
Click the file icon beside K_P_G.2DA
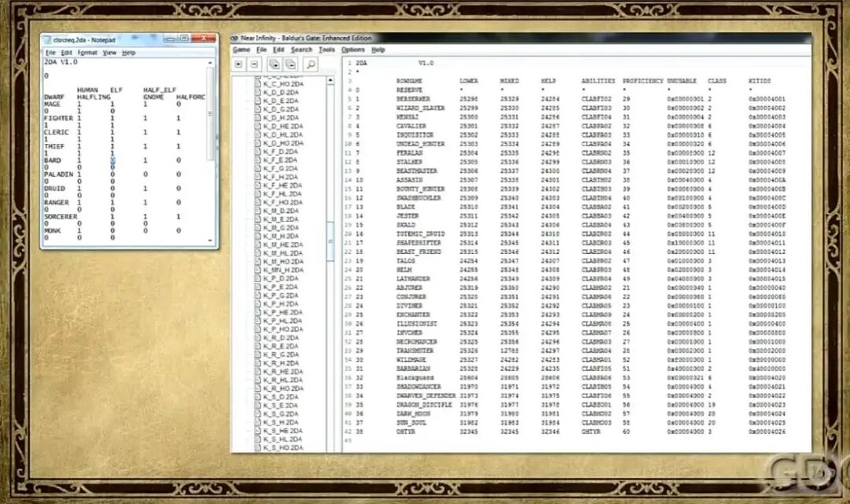tap(258, 296)
